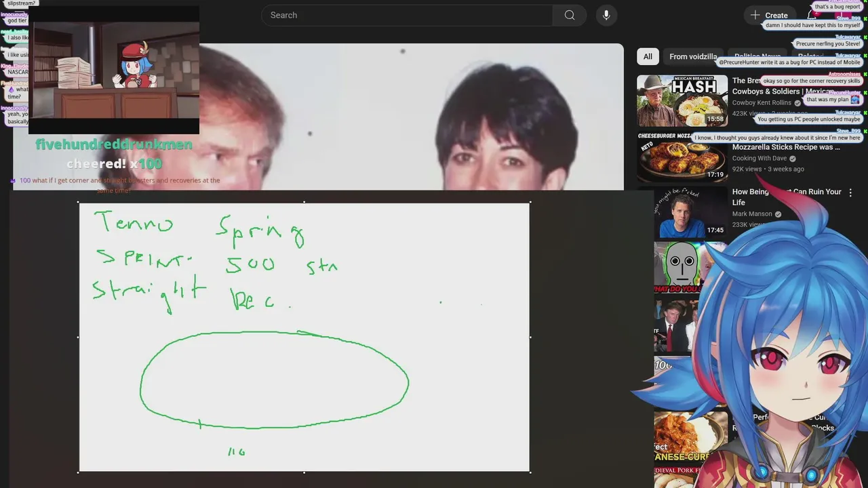Open the Japanese curry video thumbnail
This screenshot has height=488, width=868.
pos(682,437)
